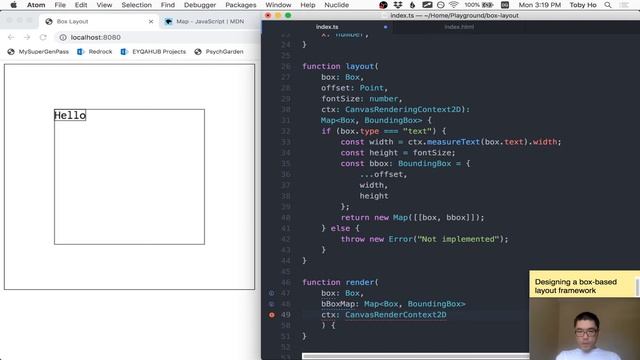Click the browser back arrow
The image size is (640, 360).
11,37
